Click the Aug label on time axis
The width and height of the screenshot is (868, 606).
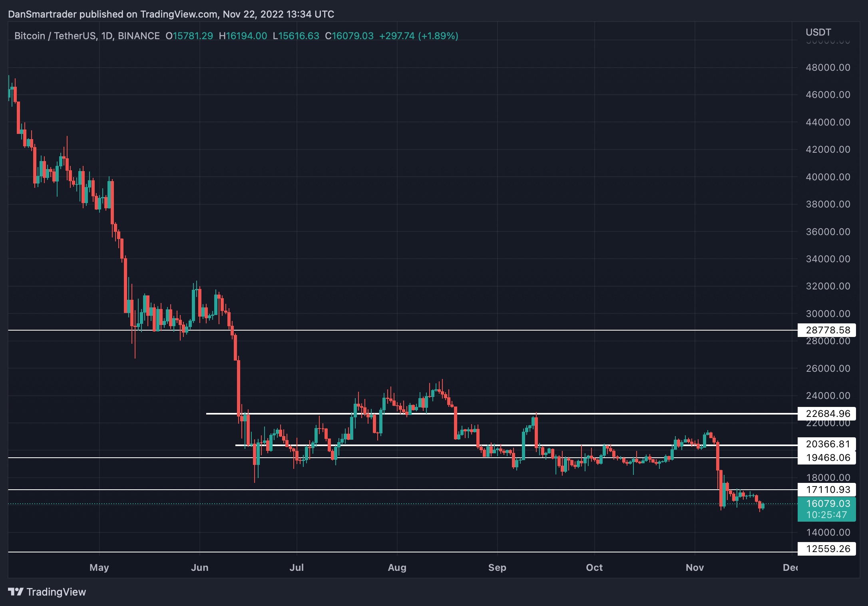point(397,567)
